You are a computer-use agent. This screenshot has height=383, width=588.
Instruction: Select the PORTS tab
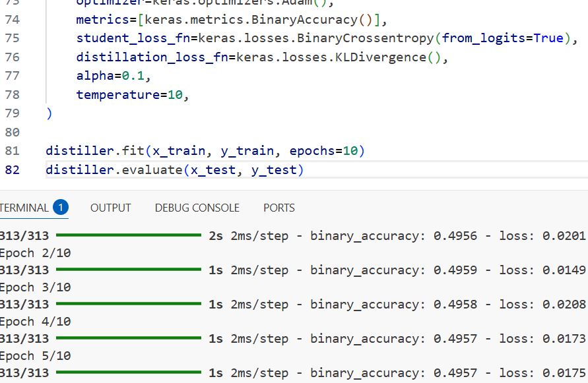coord(278,208)
